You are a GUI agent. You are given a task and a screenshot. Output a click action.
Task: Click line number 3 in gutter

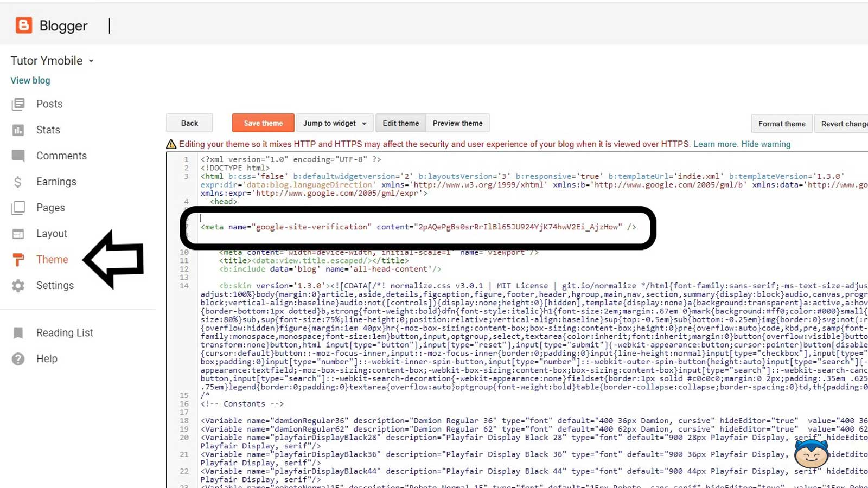click(x=186, y=176)
